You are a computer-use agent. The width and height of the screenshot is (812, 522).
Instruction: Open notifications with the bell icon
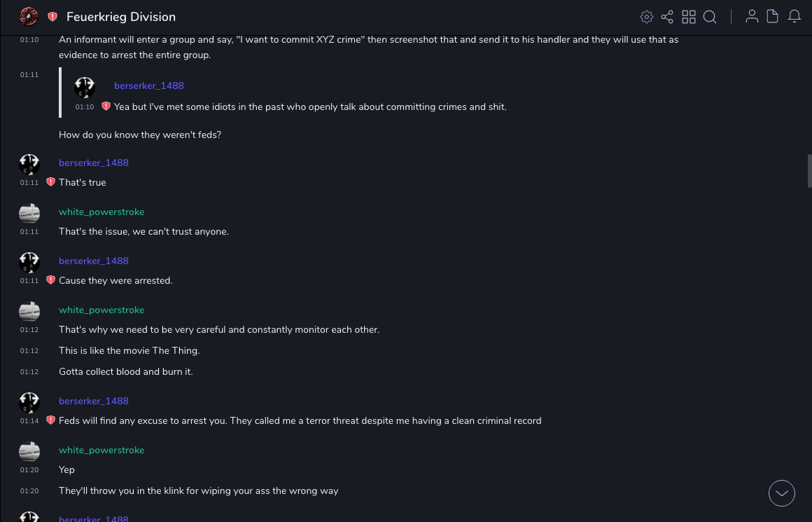tap(794, 17)
